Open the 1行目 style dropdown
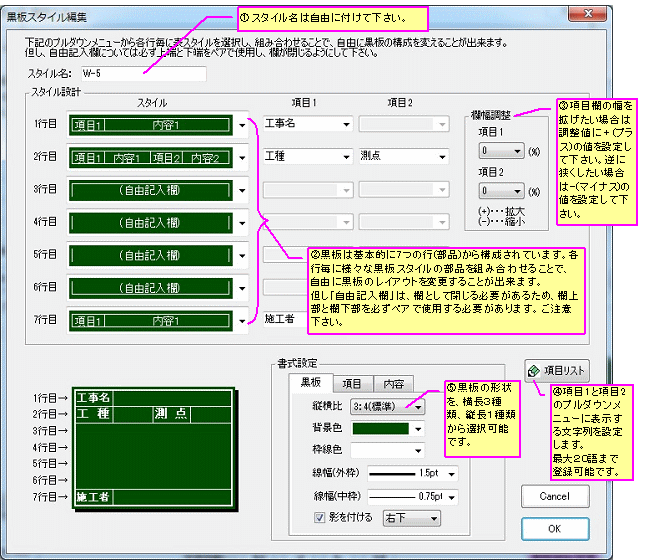The image size is (646, 560). click(x=242, y=124)
